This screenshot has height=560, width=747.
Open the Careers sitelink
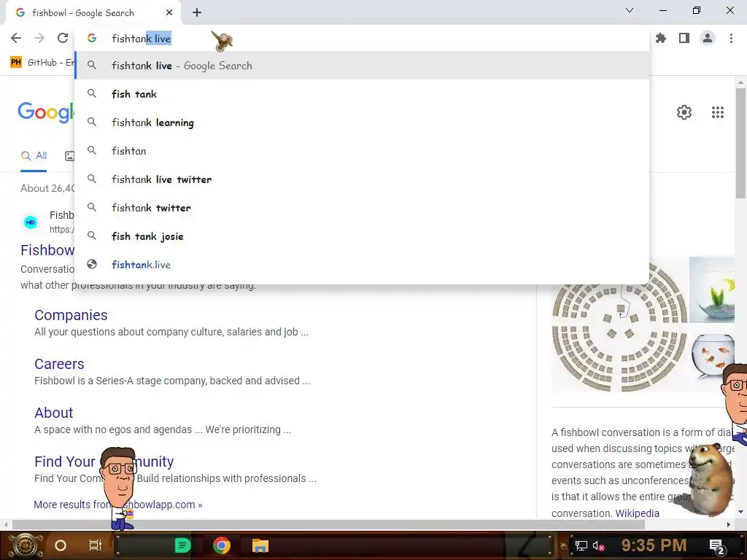click(59, 364)
